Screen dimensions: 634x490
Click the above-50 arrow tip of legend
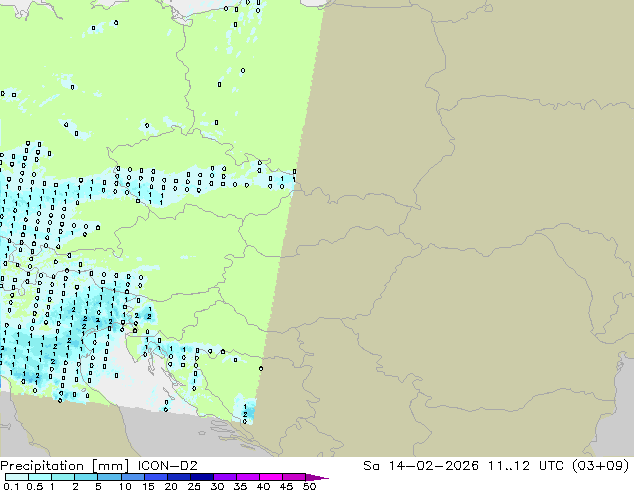(x=317, y=477)
